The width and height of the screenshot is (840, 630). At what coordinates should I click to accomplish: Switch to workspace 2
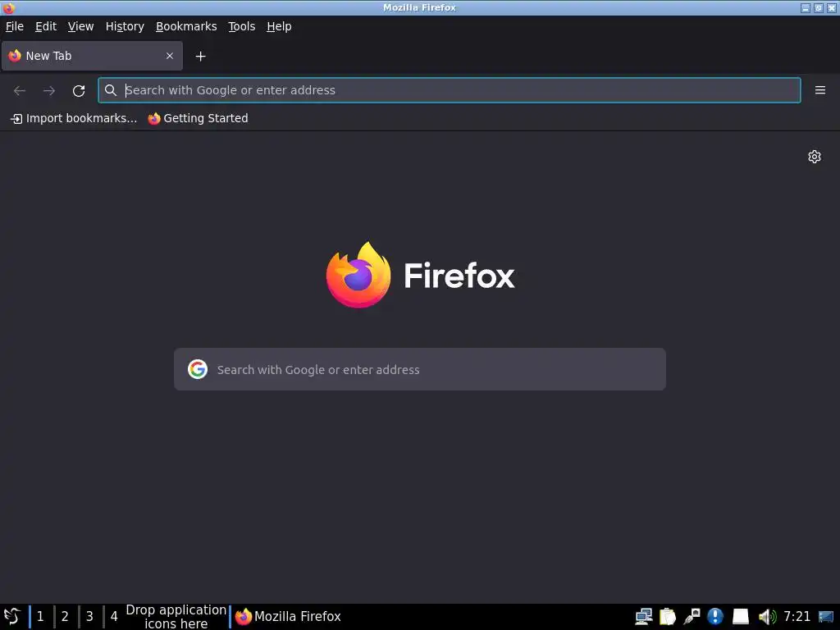65,617
